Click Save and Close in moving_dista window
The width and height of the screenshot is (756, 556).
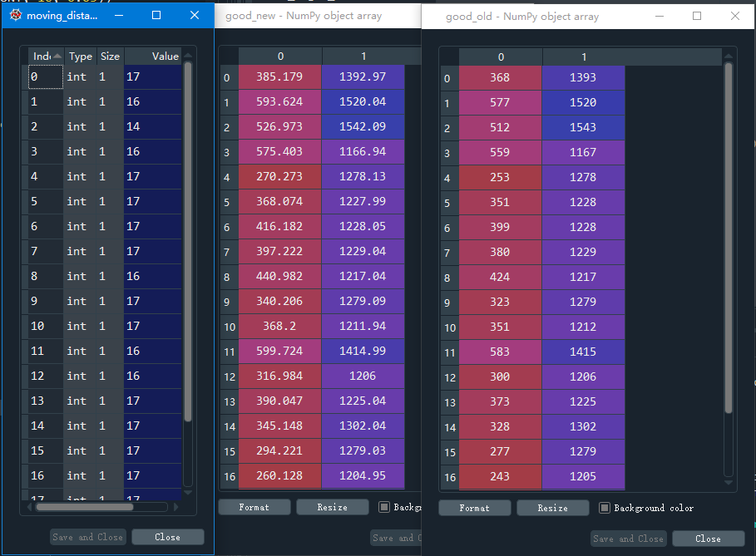88,537
